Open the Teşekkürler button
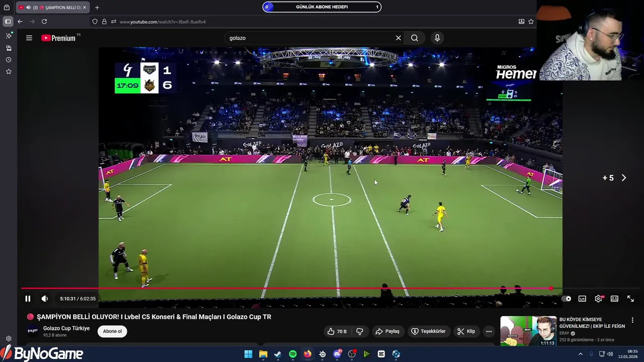The width and height of the screenshot is (644, 362). coord(429,331)
